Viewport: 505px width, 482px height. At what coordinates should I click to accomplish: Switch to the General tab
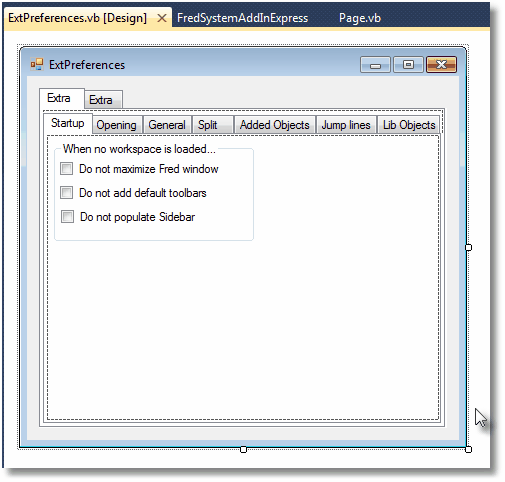167,125
